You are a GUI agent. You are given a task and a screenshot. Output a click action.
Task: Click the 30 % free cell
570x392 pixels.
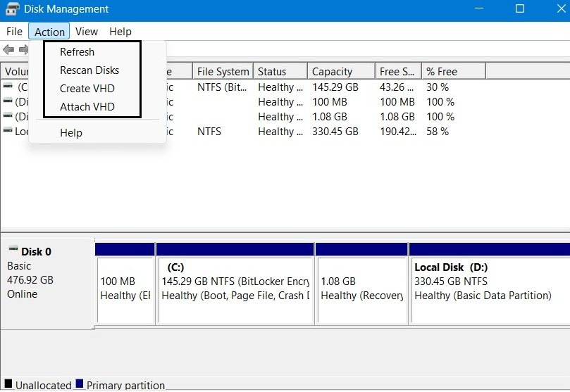[438, 87]
